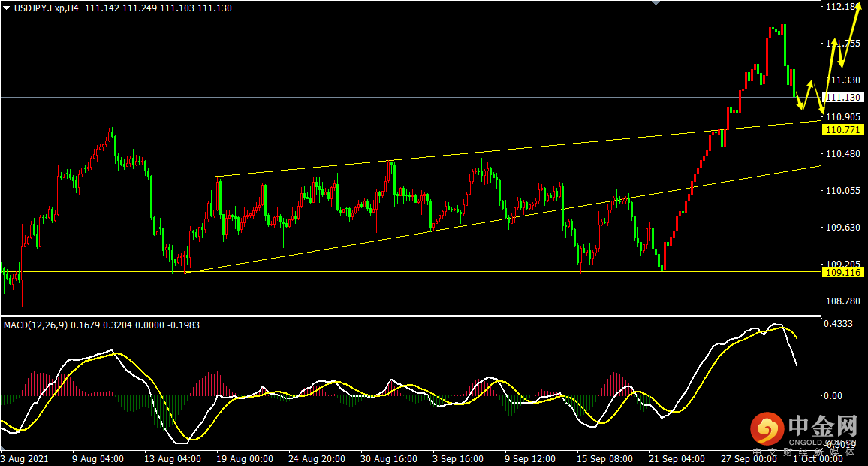Select the current price label 111.130
868x466 pixels.
click(x=843, y=98)
